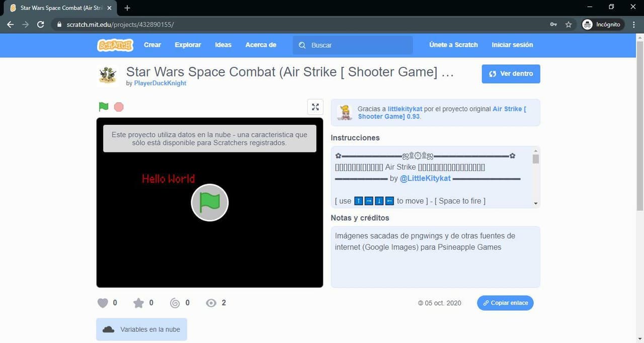Click the Hello World stage text

pyautogui.click(x=168, y=179)
